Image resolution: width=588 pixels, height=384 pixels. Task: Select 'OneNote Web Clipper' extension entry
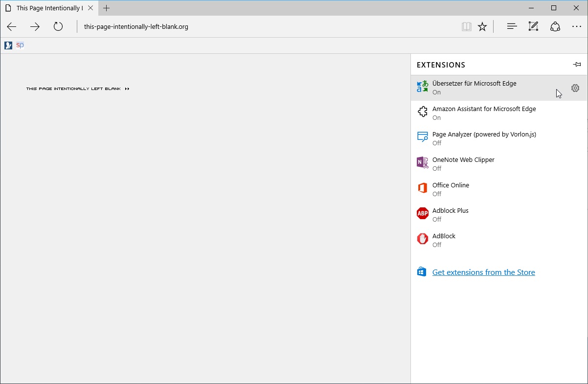(x=499, y=164)
